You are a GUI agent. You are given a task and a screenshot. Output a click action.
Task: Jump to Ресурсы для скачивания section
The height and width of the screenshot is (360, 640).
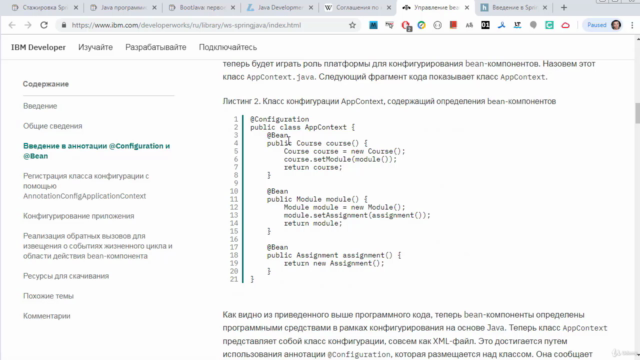(x=66, y=276)
